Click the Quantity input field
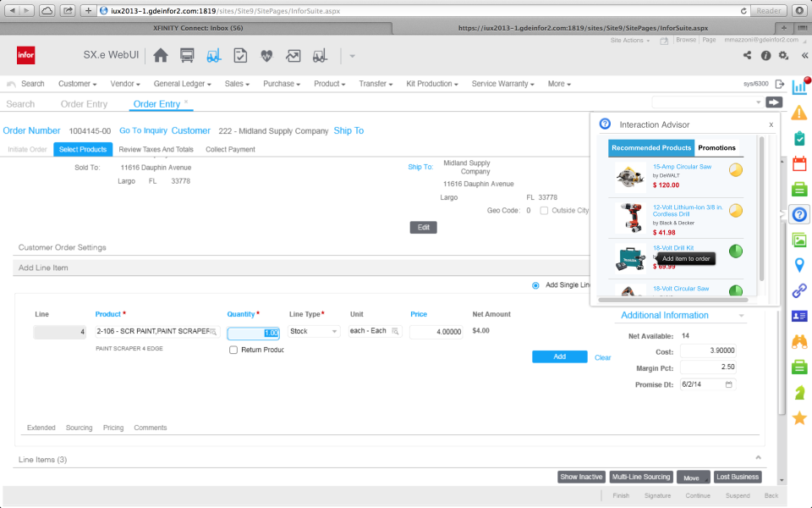Screen dimensions: 812x508 (253, 333)
